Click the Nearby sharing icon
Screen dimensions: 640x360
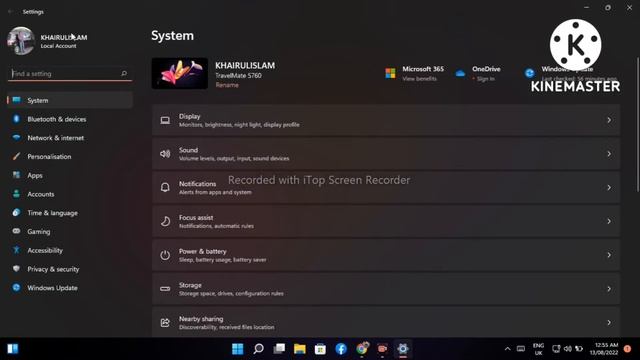165,322
